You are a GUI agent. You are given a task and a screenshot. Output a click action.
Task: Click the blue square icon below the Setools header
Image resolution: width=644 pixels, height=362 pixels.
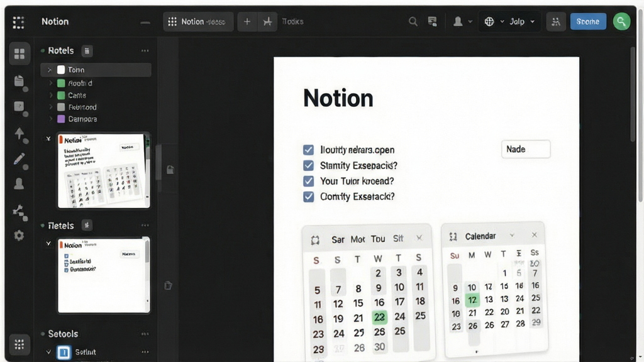click(x=64, y=352)
